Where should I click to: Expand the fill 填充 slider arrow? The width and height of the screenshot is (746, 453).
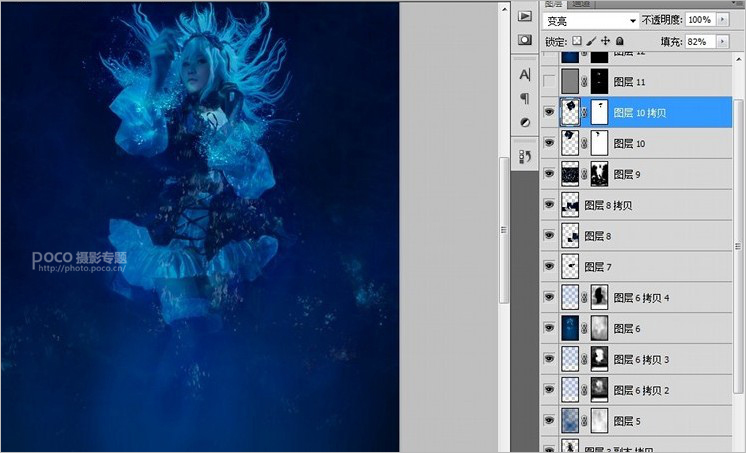point(723,41)
